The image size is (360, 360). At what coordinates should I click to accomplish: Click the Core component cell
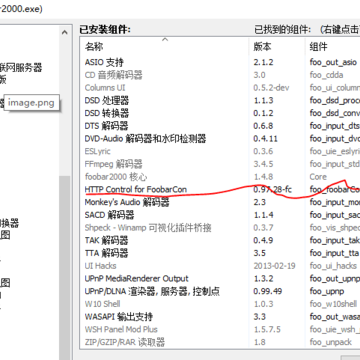[x=318, y=177]
